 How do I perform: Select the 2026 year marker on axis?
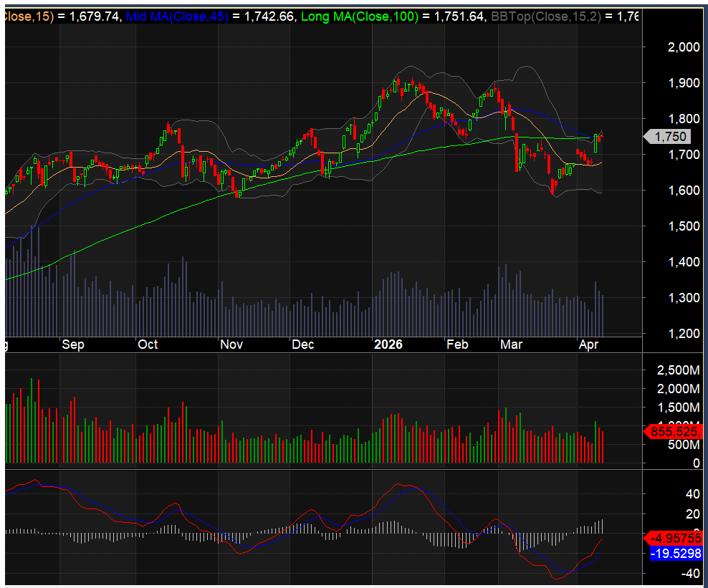388,344
